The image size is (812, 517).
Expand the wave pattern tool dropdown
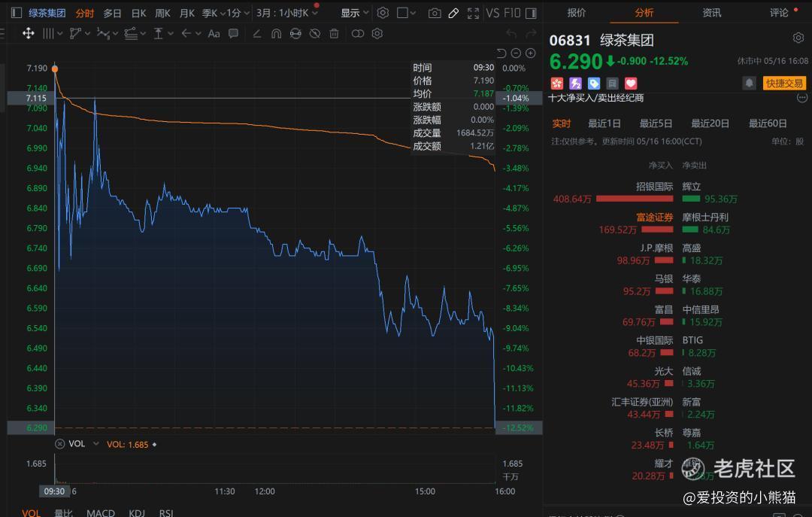click(x=115, y=34)
